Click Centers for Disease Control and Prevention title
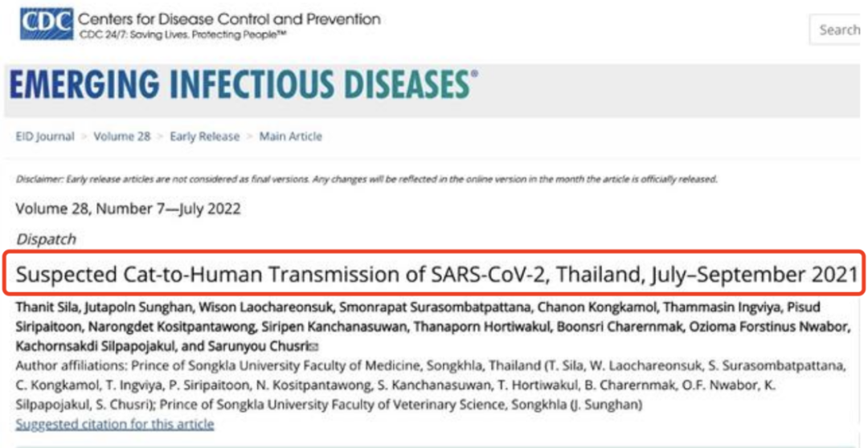This screenshot has height=448, width=868. click(x=229, y=18)
